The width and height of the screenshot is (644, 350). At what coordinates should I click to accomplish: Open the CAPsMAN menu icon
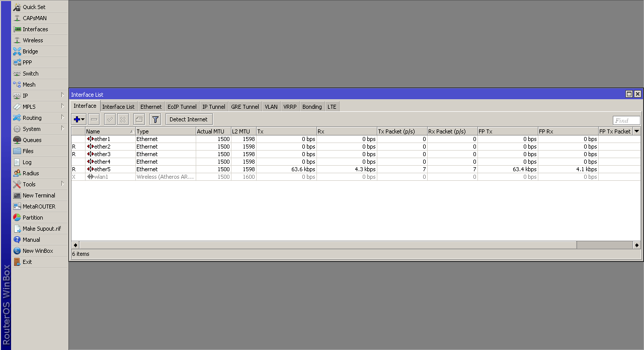[x=17, y=18]
